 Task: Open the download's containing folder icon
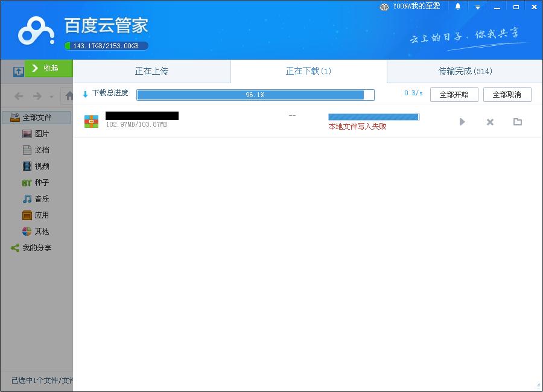coord(518,122)
